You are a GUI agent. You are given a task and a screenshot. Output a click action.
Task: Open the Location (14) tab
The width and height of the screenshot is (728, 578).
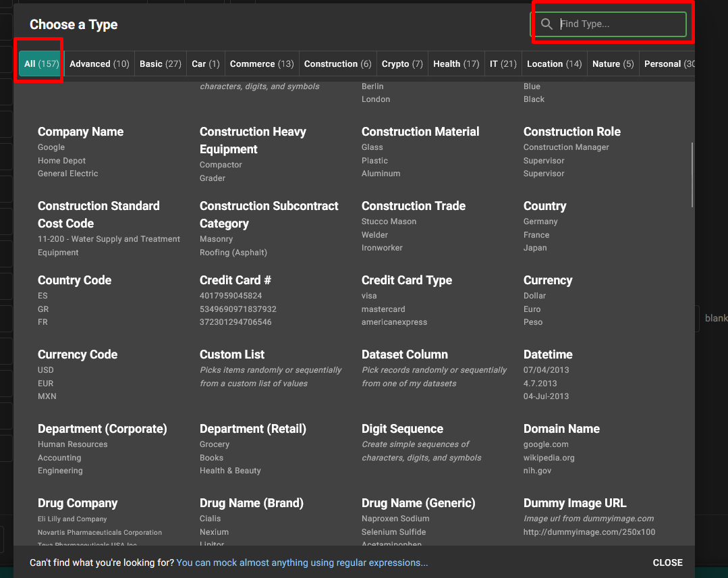[x=555, y=63]
